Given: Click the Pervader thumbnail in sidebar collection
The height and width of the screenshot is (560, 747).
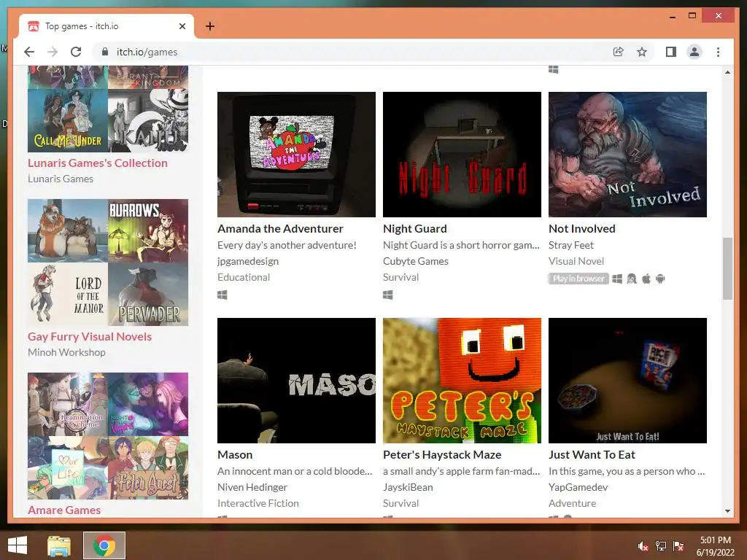Looking at the screenshot, I should click(148, 295).
